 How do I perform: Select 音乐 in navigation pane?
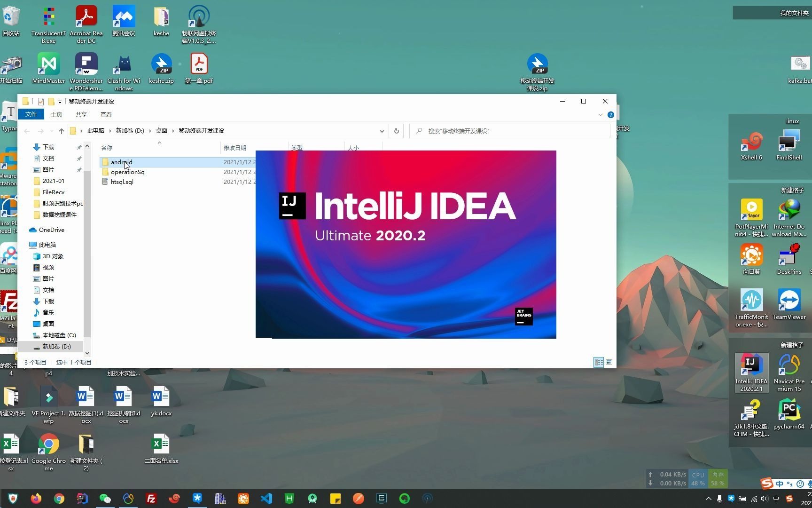pyautogui.click(x=48, y=313)
